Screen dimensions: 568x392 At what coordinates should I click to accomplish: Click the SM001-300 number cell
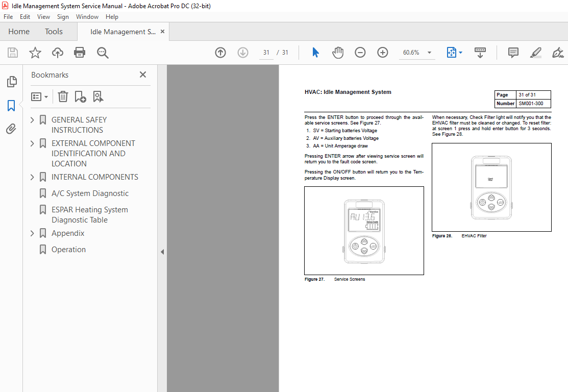coord(533,104)
